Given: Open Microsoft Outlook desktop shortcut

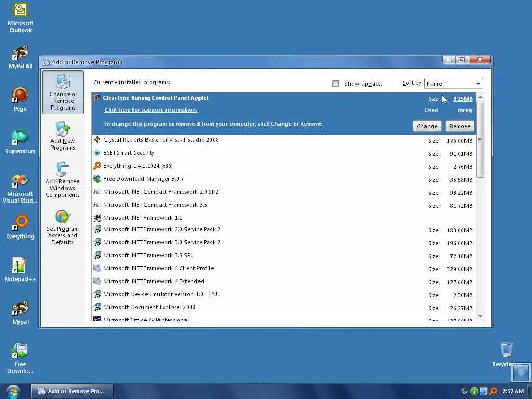Looking at the screenshot, I should pyautogui.click(x=20, y=18).
